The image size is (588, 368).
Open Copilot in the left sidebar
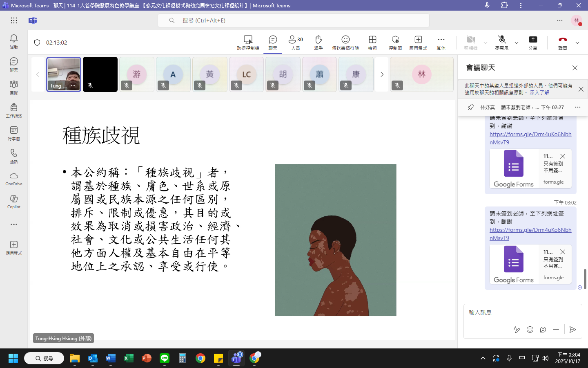pyautogui.click(x=14, y=201)
